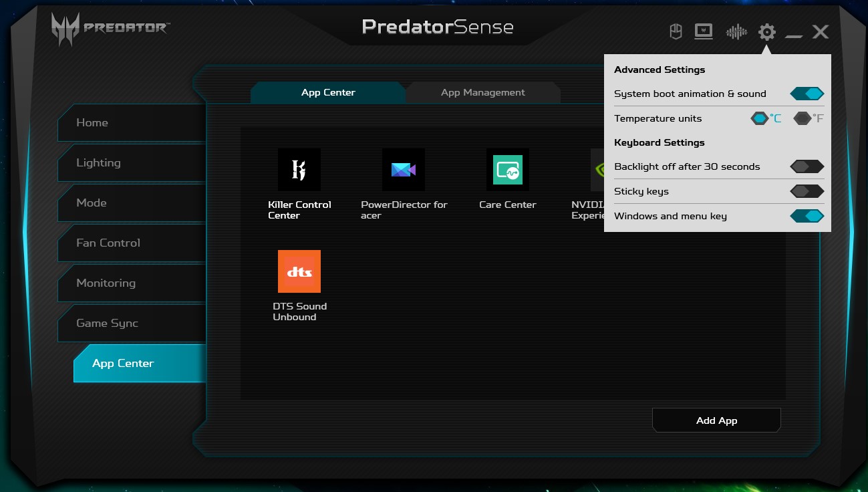
Task: Launch Killer Control Center app icon
Action: click(x=299, y=170)
